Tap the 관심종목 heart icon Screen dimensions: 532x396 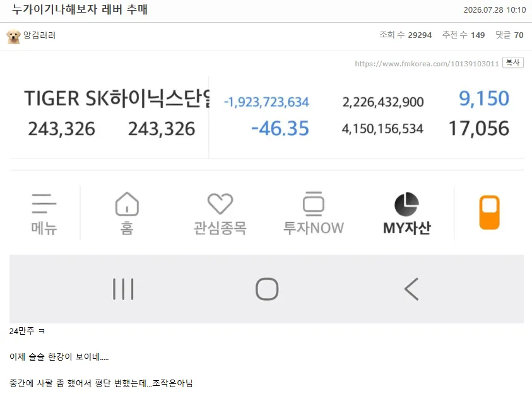(x=220, y=204)
